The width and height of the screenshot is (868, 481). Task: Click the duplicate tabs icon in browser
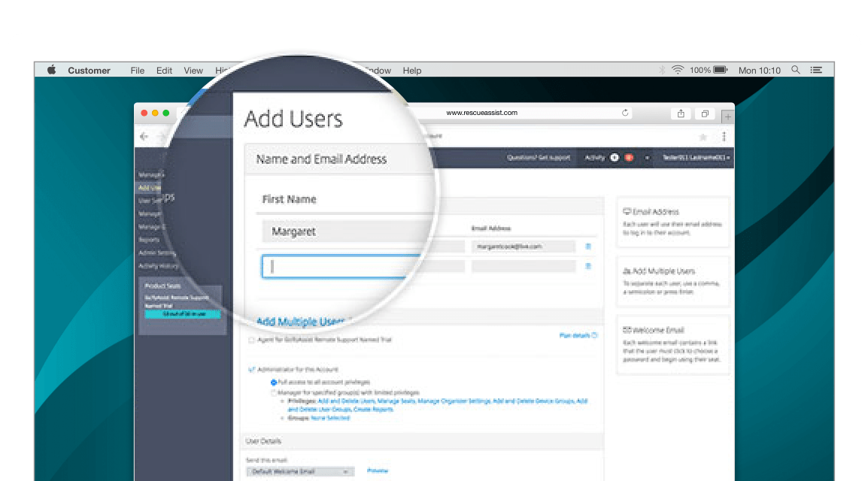point(705,113)
